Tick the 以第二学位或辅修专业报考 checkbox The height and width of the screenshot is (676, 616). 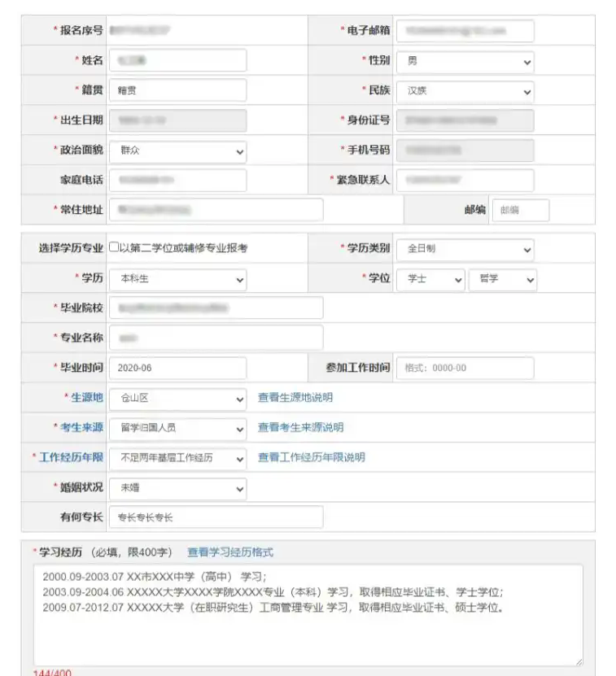(x=115, y=248)
